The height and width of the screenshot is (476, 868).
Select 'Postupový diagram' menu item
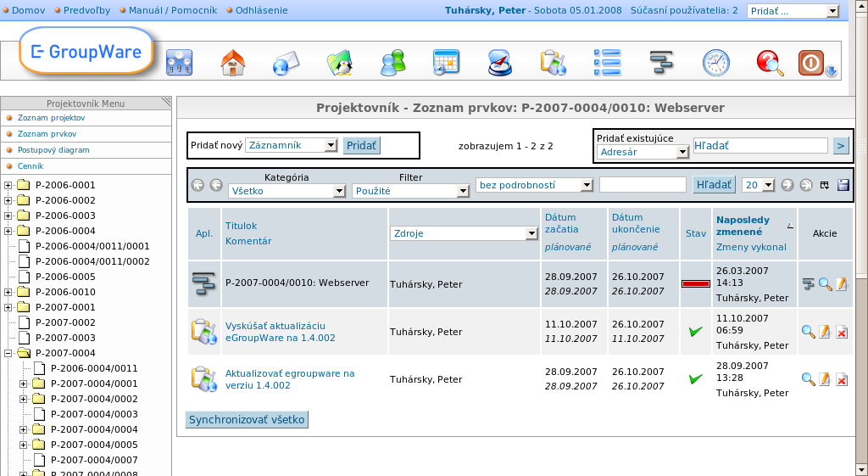53,150
